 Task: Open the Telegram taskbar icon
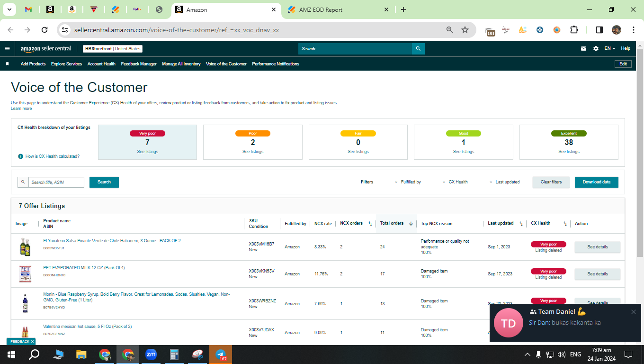pyautogui.click(x=221, y=355)
